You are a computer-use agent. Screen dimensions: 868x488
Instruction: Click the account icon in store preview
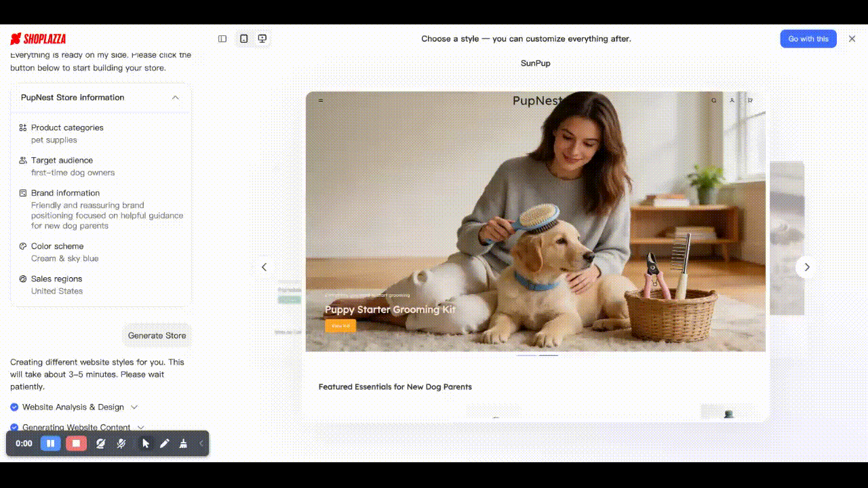731,100
